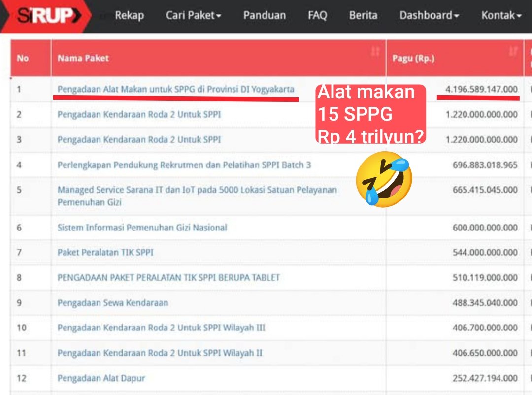
Task: Open Pengadaan Sewa Kendaraan link
Action: click(x=113, y=303)
